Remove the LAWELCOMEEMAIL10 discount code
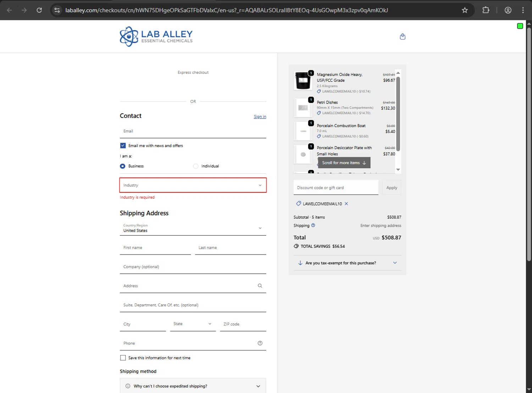 click(347, 204)
